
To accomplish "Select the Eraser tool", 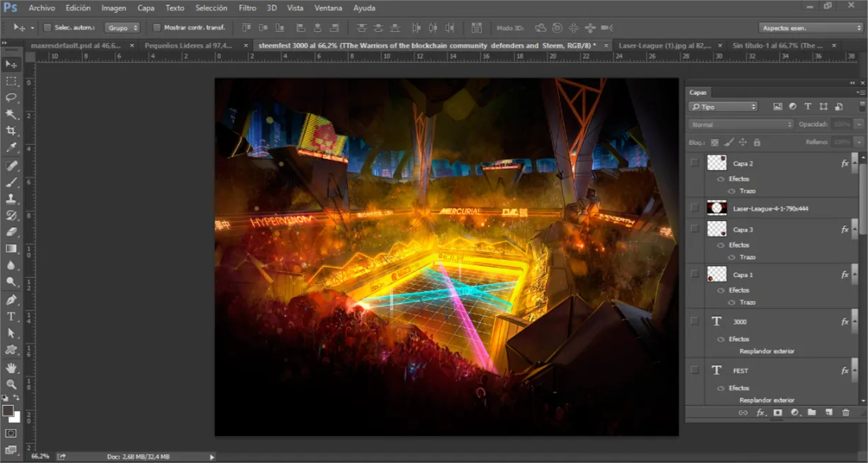I will point(11,232).
